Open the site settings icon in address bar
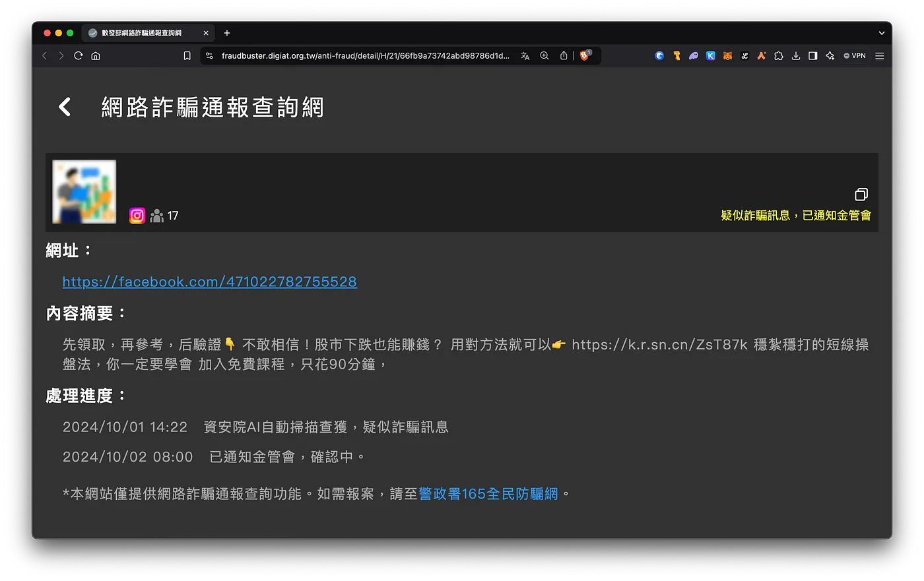The height and width of the screenshot is (581, 924). point(210,56)
